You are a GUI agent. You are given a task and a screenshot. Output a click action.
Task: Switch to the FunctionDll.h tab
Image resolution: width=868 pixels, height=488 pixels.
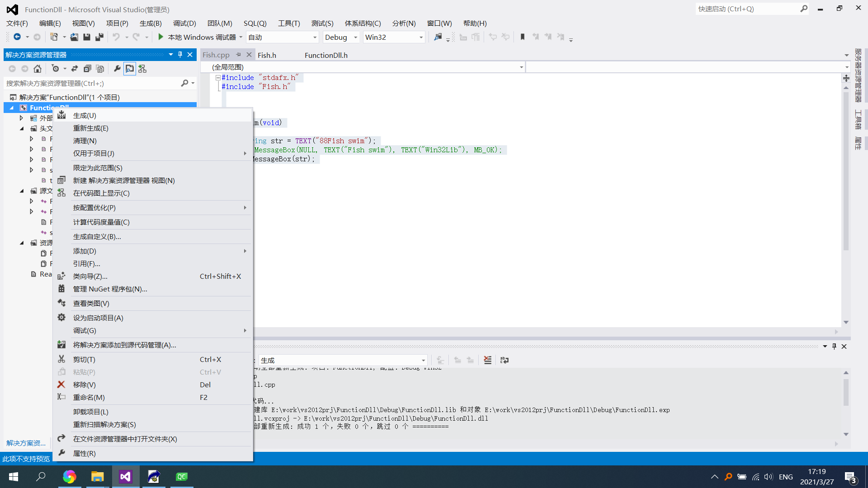tap(326, 55)
